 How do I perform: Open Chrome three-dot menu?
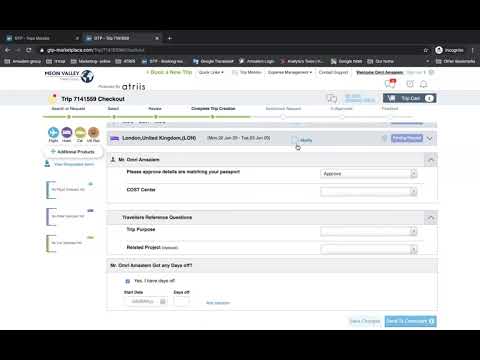(x=472, y=50)
